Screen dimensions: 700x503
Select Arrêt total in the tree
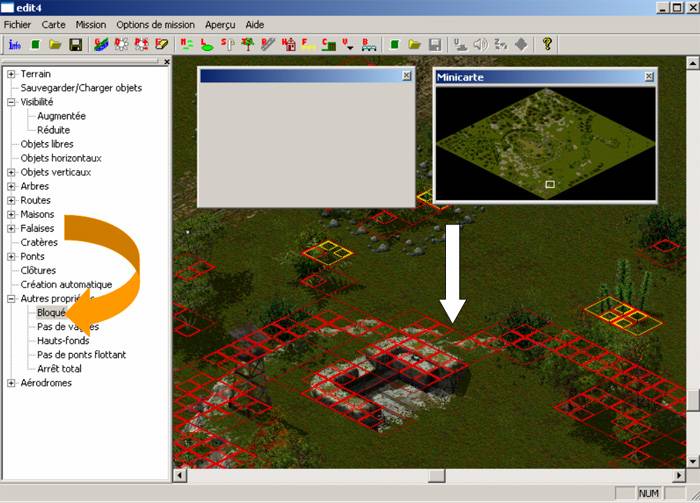pyautogui.click(x=59, y=369)
